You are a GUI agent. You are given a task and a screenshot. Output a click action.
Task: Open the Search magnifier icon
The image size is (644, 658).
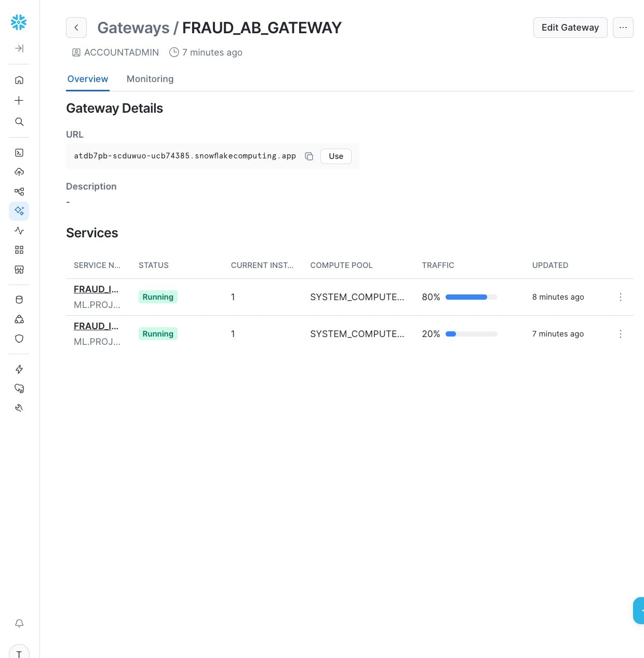pyautogui.click(x=19, y=122)
